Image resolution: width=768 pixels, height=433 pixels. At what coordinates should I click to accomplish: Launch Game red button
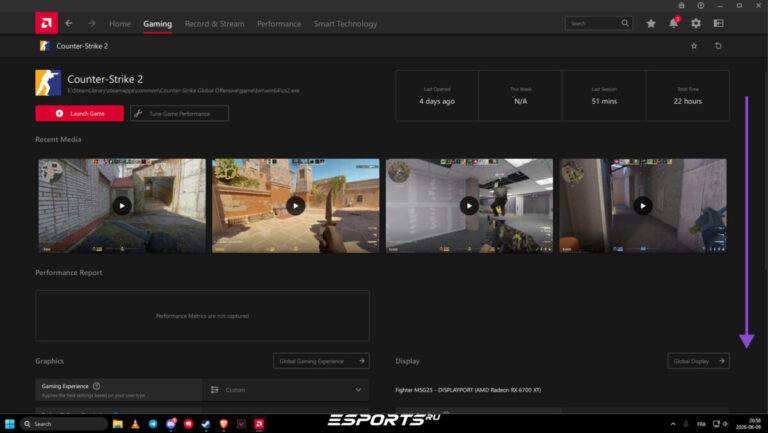coord(79,113)
